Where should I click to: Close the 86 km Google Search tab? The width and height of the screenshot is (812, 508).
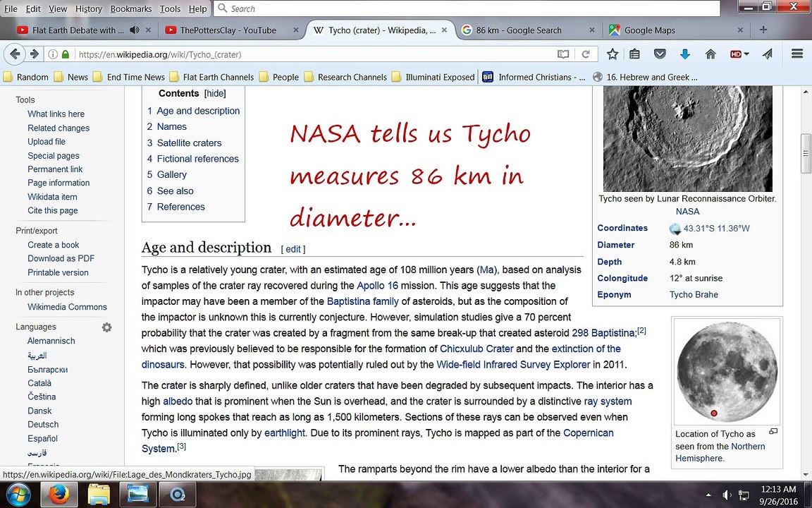coord(592,30)
